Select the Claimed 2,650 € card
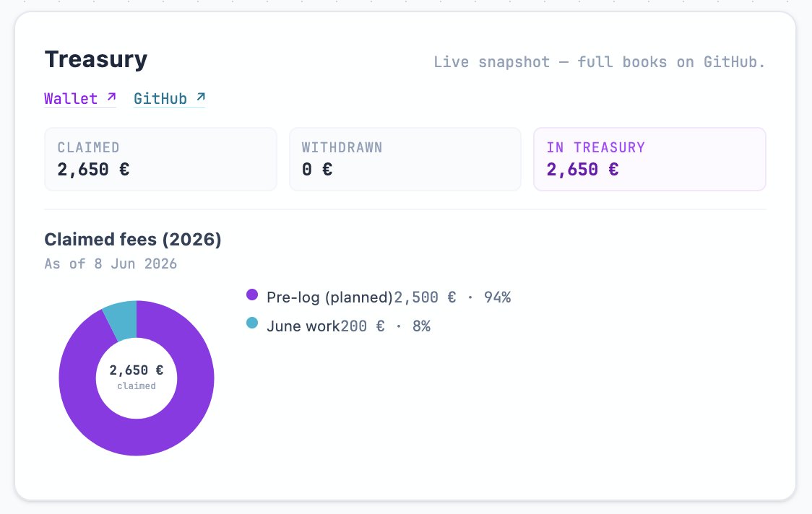This screenshot has height=514, width=812. point(160,159)
